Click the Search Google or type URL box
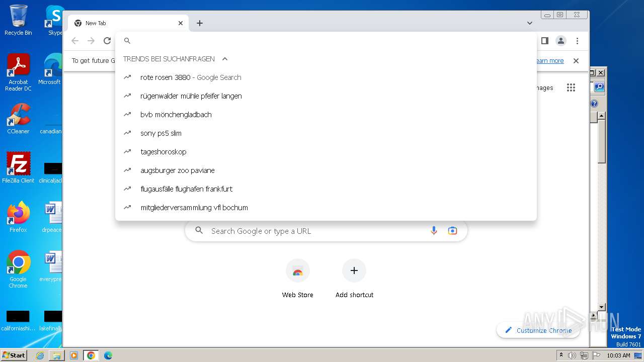644x362 pixels. [326, 231]
